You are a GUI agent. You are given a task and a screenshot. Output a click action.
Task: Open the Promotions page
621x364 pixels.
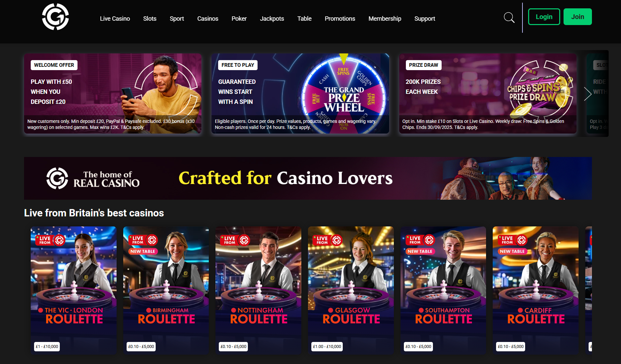[340, 19]
